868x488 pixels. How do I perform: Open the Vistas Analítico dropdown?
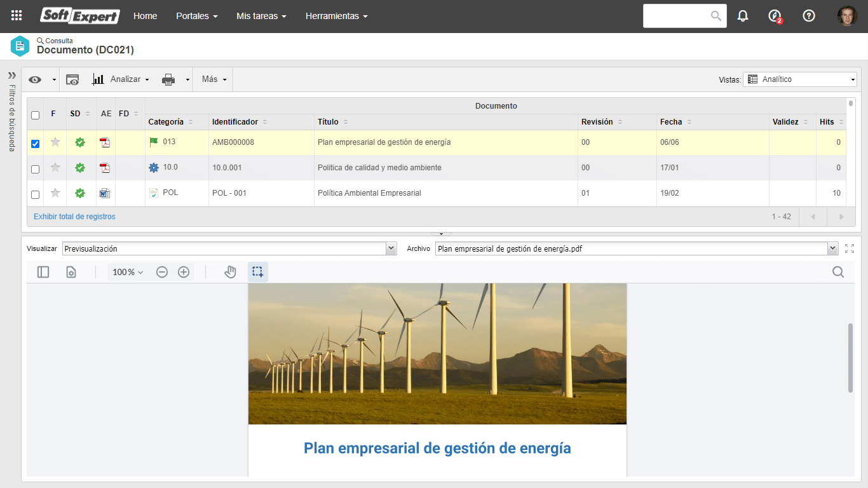click(x=800, y=79)
